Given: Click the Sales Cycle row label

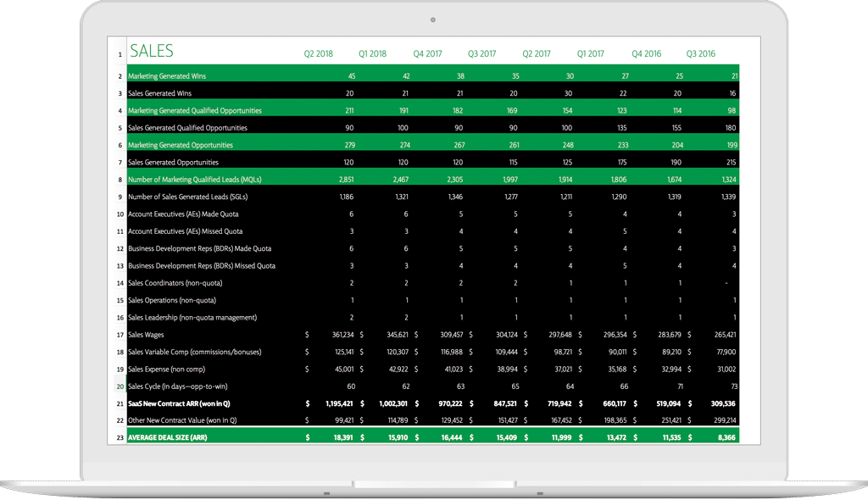Looking at the screenshot, I should point(178,386).
